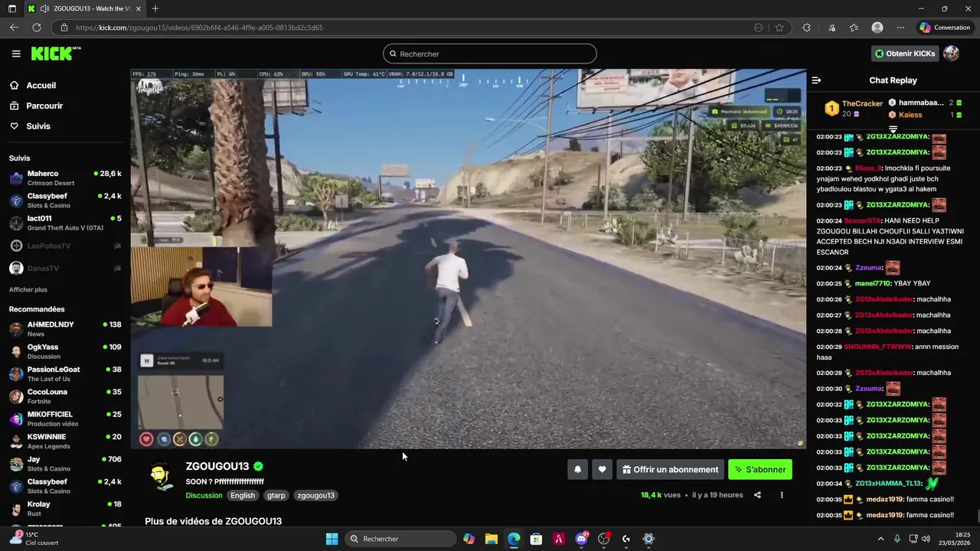Click the Discussion category link

pos(204,495)
